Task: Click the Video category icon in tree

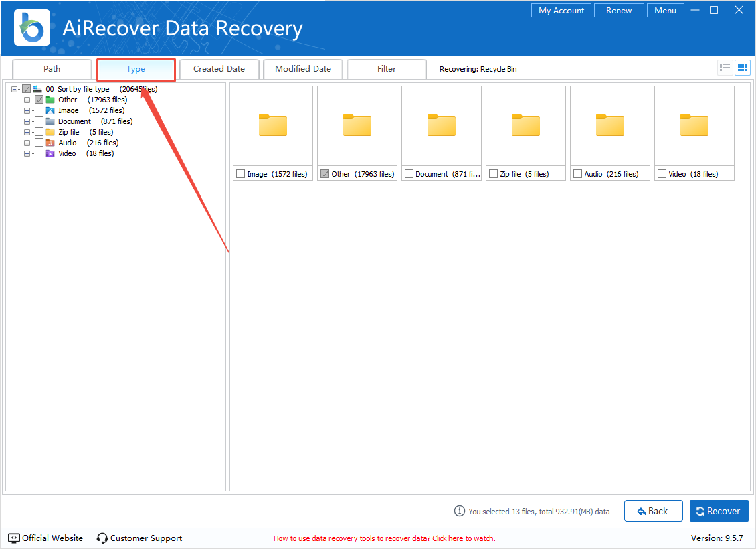Action: point(50,153)
